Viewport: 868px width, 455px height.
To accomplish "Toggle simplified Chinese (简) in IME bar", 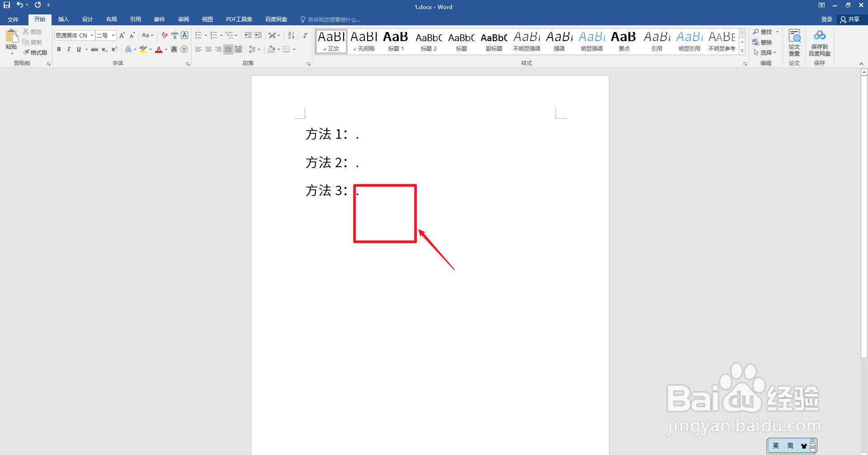I will click(790, 446).
